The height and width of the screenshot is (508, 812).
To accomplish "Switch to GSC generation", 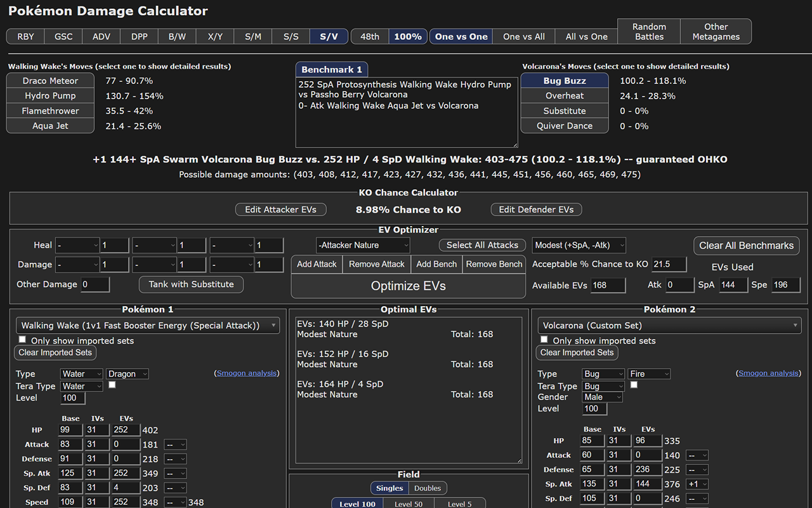I will coord(63,36).
